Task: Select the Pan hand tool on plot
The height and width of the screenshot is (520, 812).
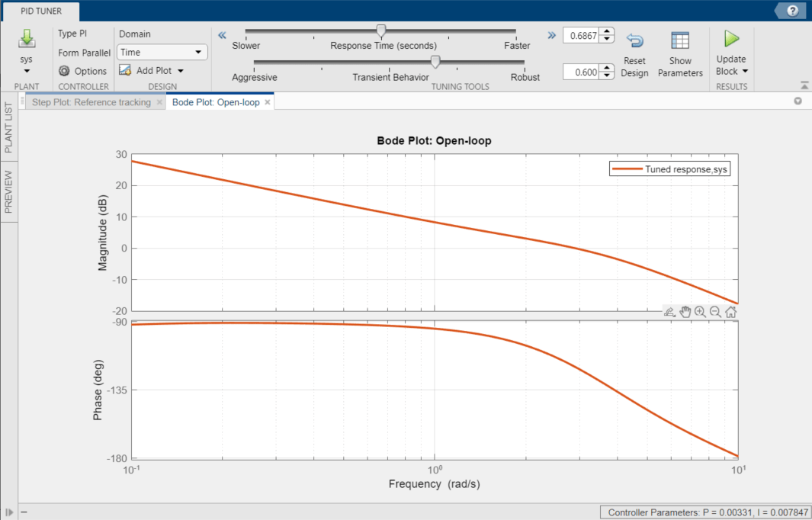Action: pyautogui.click(x=685, y=312)
